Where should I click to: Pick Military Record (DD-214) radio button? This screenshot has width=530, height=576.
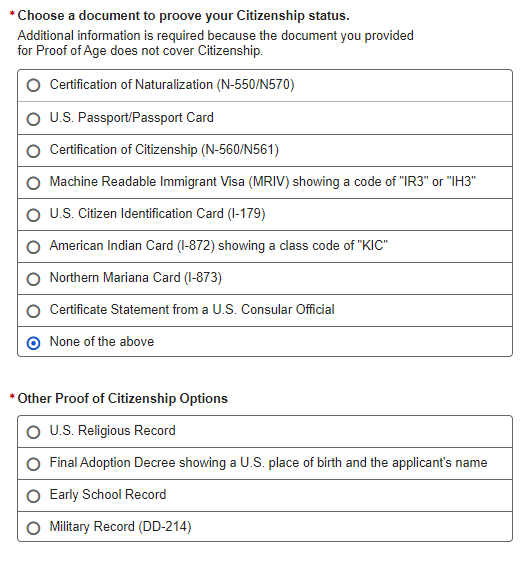33,528
